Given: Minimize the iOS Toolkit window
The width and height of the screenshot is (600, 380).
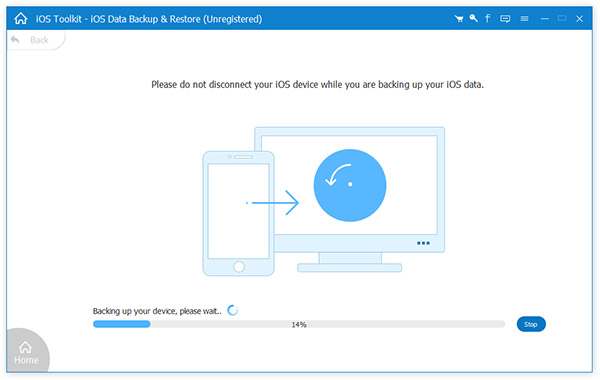Looking at the screenshot, I should pyautogui.click(x=545, y=19).
